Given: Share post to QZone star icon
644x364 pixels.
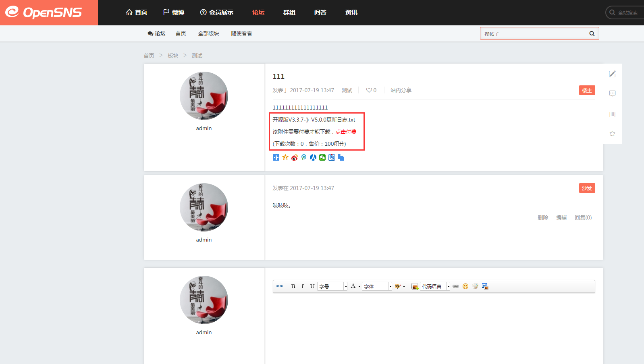Looking at the screenshot, I should coord(285,157).
